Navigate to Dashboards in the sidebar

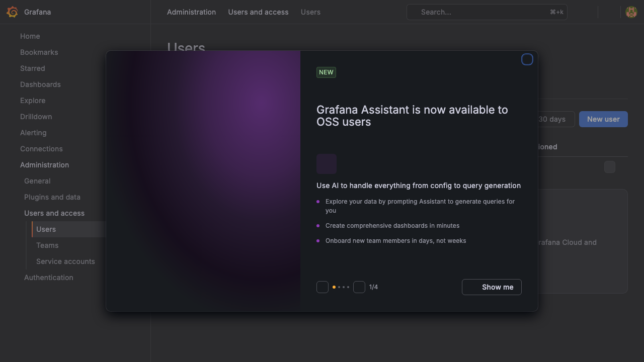click(40, 84)
